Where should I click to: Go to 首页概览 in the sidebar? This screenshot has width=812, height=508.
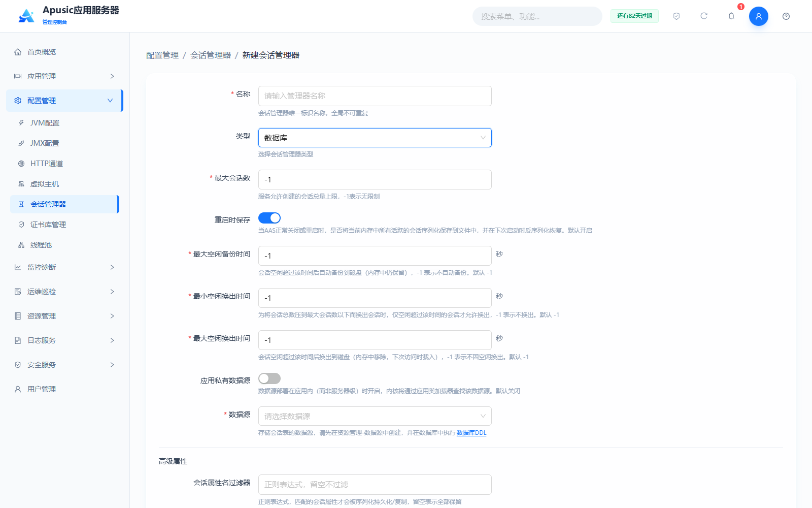(64, 52)
